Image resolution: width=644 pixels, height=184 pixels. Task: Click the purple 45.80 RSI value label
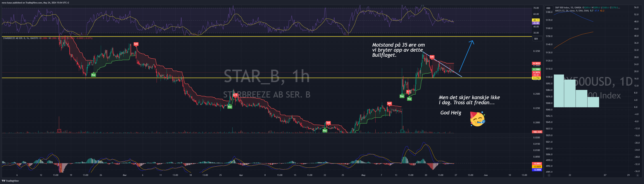[536, 23]
